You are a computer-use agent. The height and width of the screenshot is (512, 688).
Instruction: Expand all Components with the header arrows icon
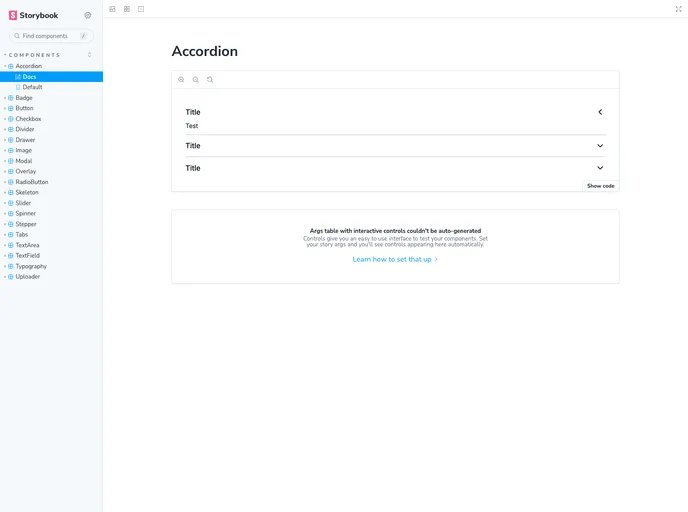[x=90, y=55]
